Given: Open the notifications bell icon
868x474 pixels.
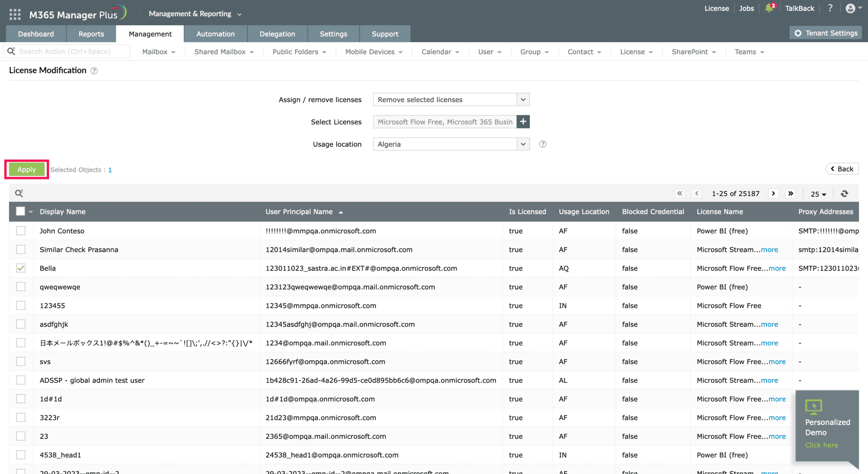Looking at the screenshot, I should point(769,8).
